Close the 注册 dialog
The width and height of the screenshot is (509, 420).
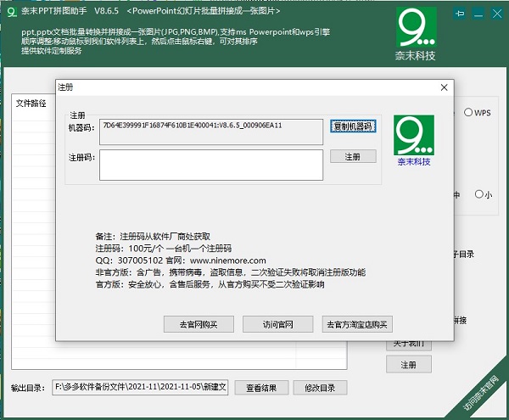coord(444,87)
